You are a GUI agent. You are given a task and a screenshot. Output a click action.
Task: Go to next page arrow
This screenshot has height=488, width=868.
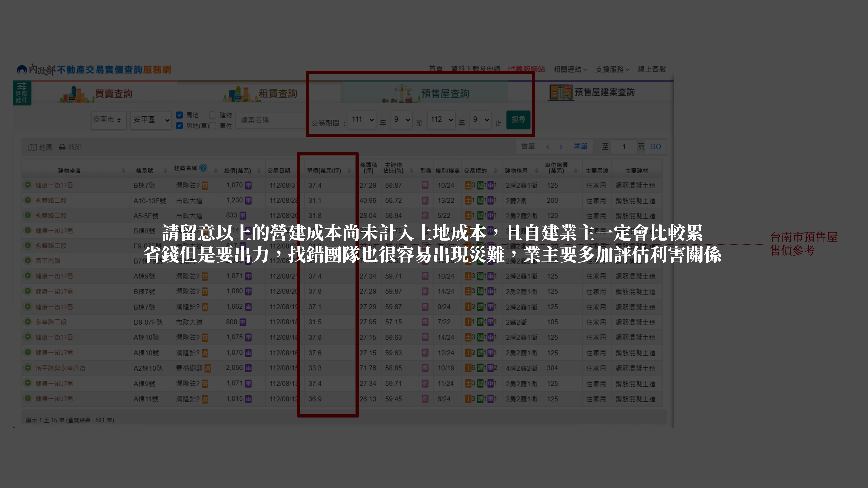click(x=561, y=147)
